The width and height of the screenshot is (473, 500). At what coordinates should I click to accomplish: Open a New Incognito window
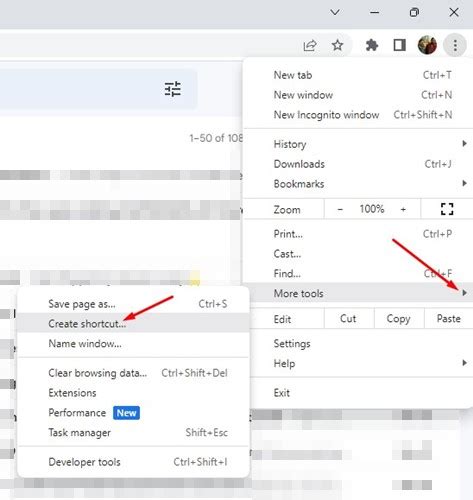[x=358, y=115]
